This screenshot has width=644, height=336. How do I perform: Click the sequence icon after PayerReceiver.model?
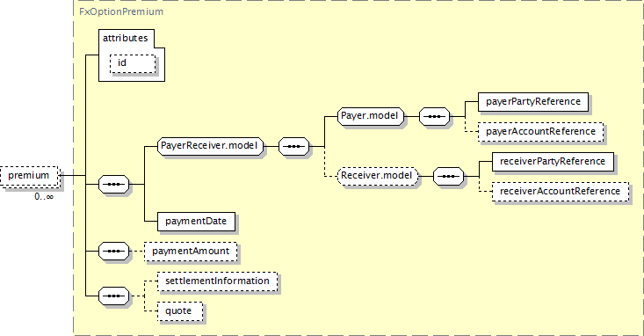pyautogui.click(x=293, y=146)
